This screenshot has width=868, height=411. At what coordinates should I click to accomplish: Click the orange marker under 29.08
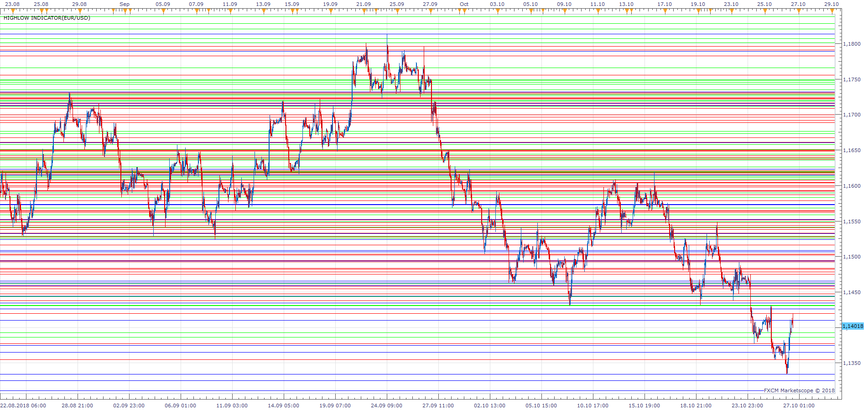pos(80,11)
